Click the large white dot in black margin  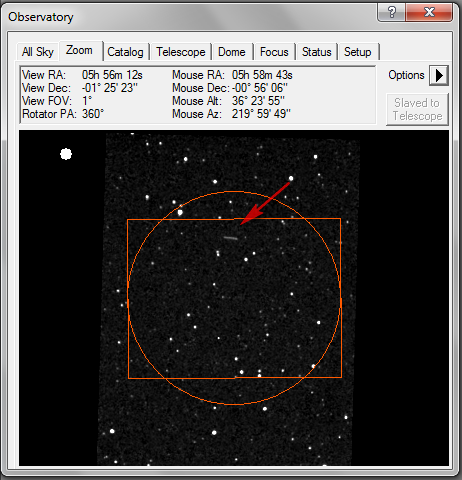pos(66,154)
